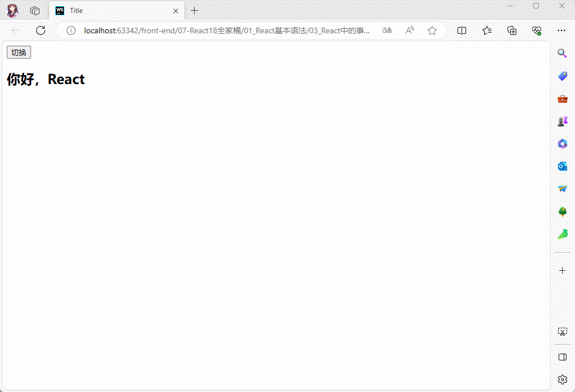Click the localhost address bar
The height and width of the screenshot is (392, 575).
[x=226, y=30]
